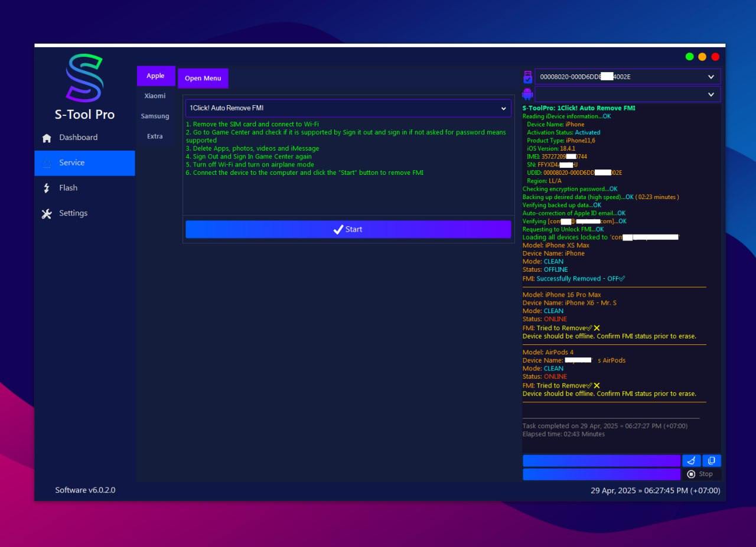Click the Flash lightning bolt icon
The height and width of the screenshot is (547, 756).
[47, 188]
